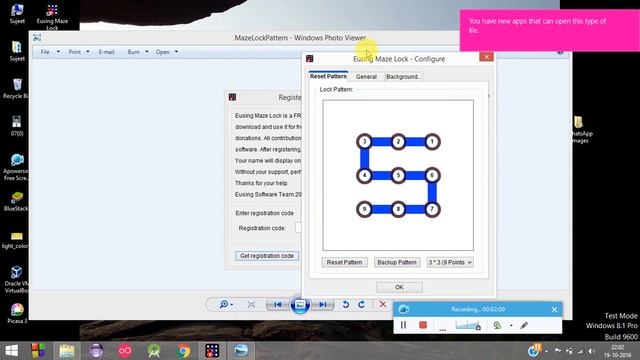Screen dimensions: 640x360
Task: Go to next image in Photo Viewer
Action: tap(322, 304)
